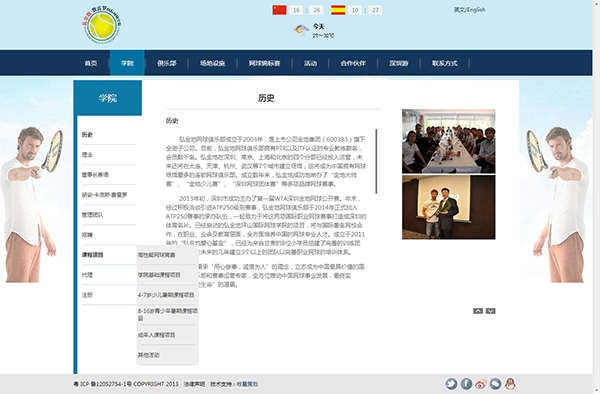Click the down chevron below the article
The width and height of the screenshot is (600, 394).
pos(491,311)
